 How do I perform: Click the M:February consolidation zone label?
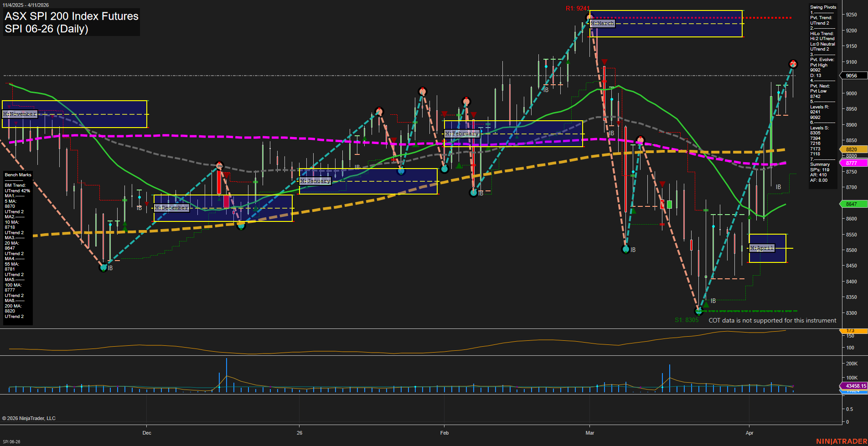click(x=462, y=133)
